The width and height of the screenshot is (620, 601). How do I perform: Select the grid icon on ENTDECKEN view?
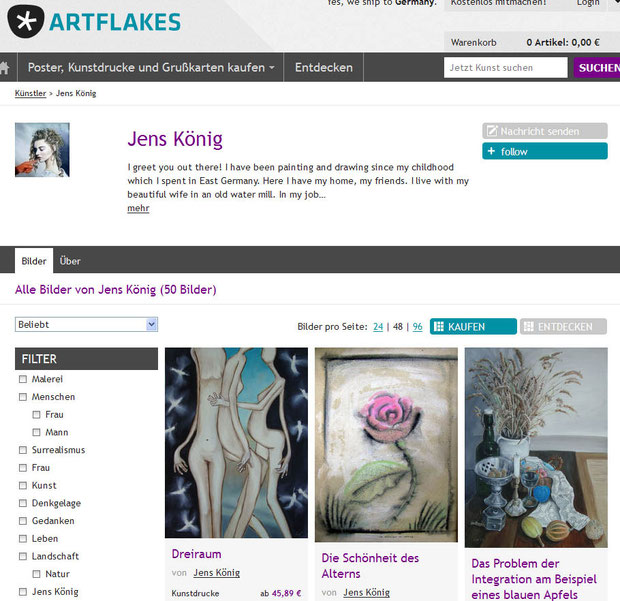(x=528, y=327)
